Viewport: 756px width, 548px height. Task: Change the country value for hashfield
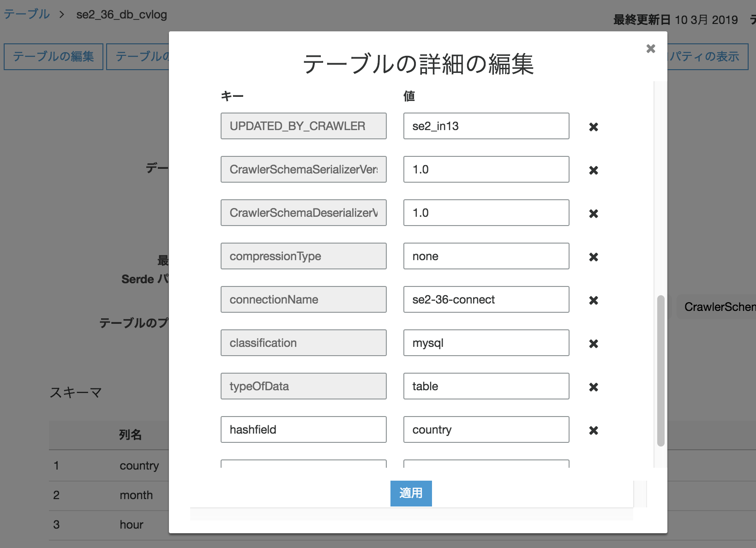coord(486,429)
